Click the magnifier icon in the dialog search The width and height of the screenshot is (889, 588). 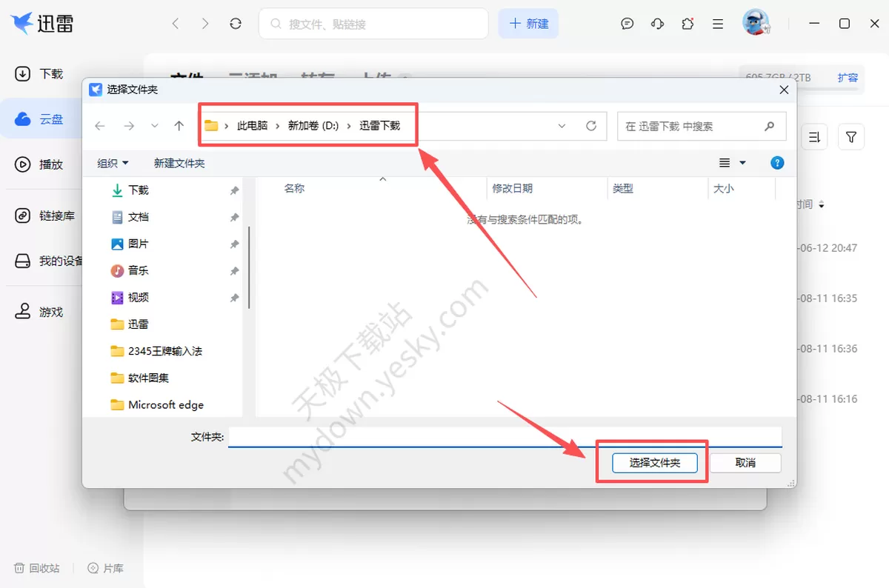[770, 126]
